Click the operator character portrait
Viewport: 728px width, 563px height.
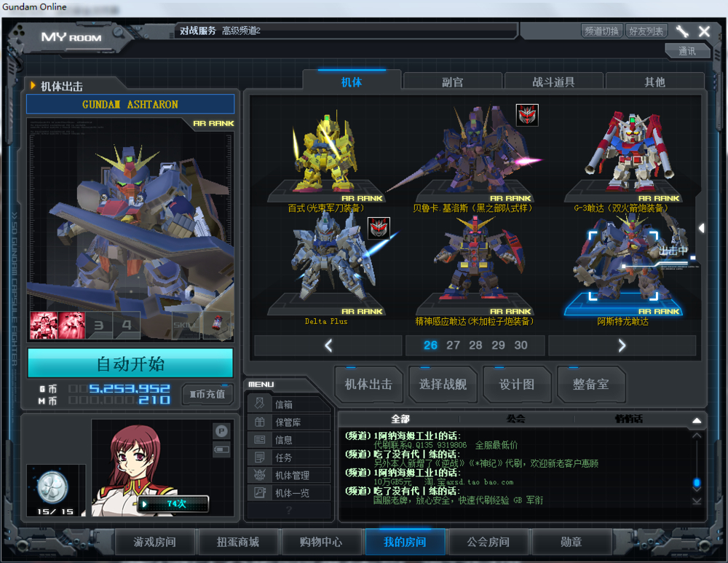pos(135,469)
